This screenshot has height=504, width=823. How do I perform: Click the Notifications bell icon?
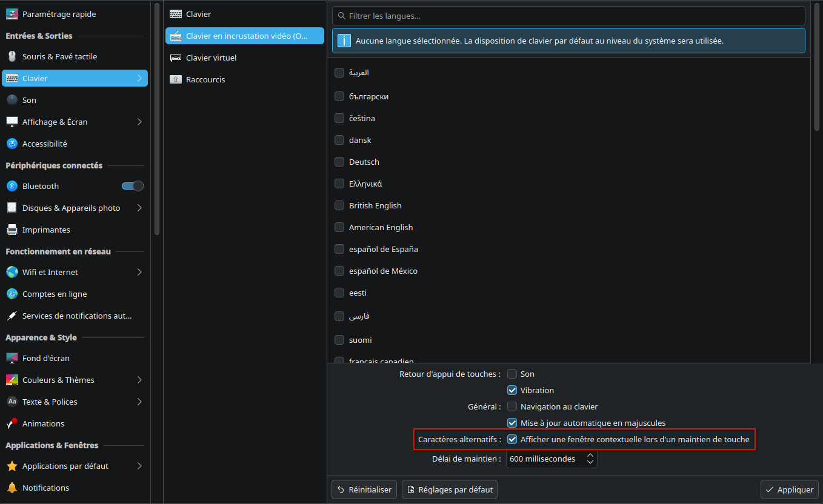pos(12,488)
